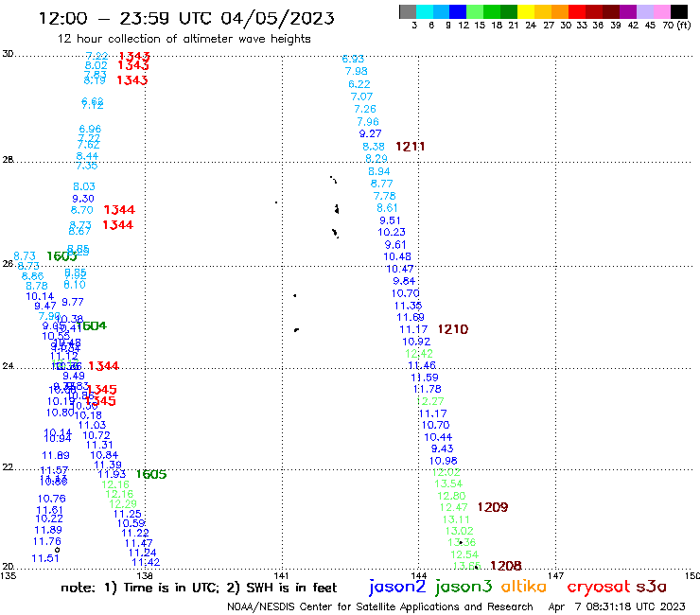Click the wave height "11.51"
The height and width of the screenshot is (615, 700).
45,558
